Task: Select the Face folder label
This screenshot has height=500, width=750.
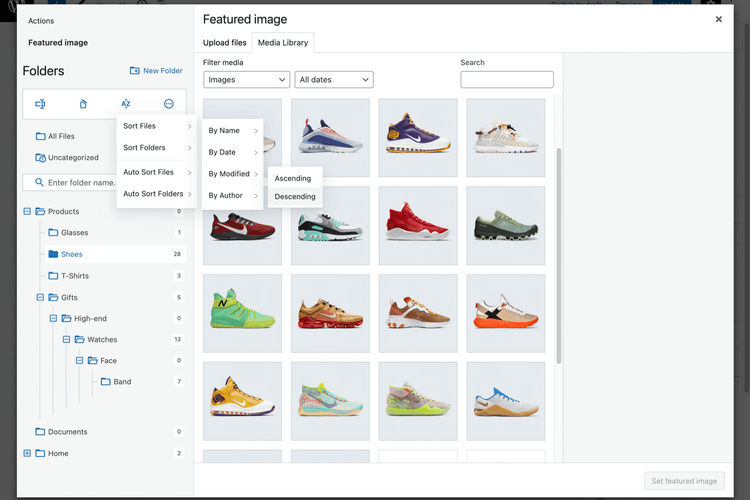Action: coord(109,360)
